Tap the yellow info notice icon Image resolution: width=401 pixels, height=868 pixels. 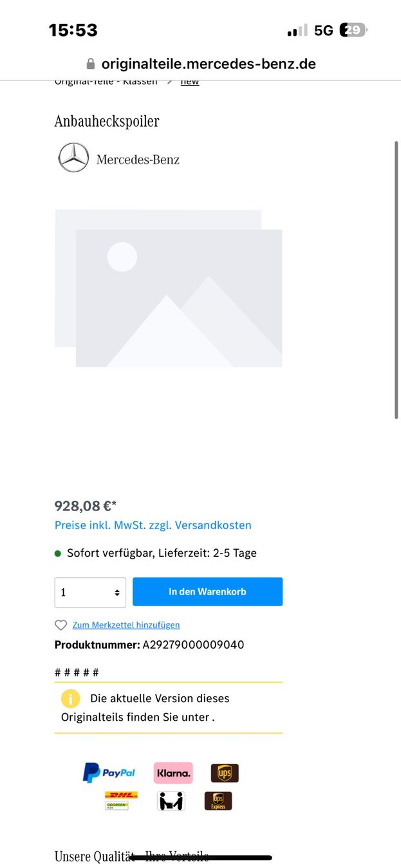[70, 698]
